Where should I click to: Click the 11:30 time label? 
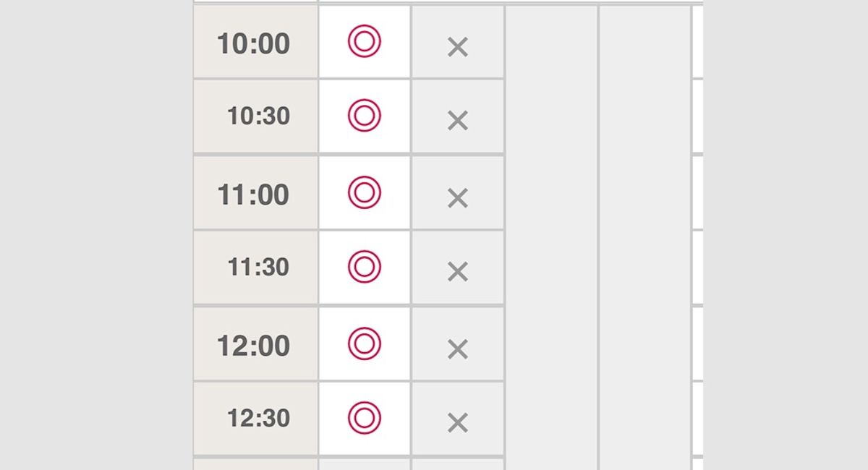(258, 267)
